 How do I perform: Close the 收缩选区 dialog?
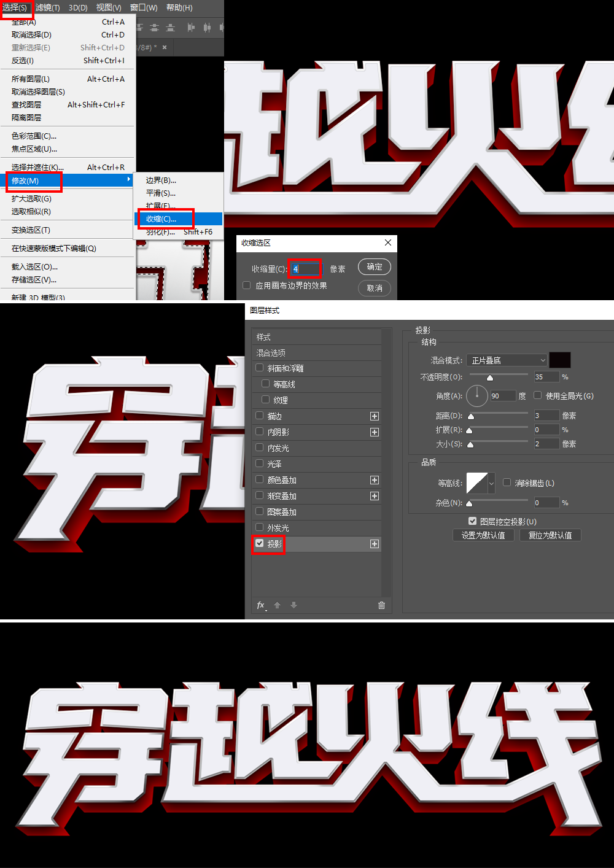388,243
